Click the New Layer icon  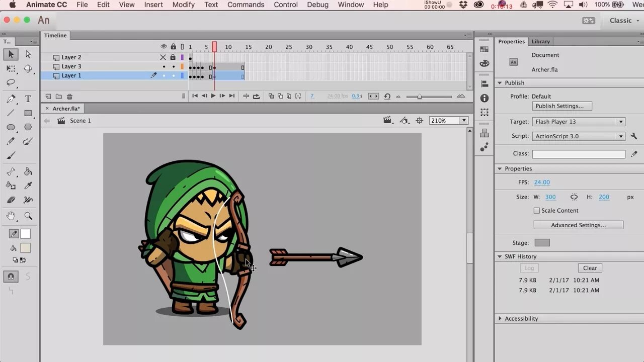pyautogui.click(x=48, y=97)
